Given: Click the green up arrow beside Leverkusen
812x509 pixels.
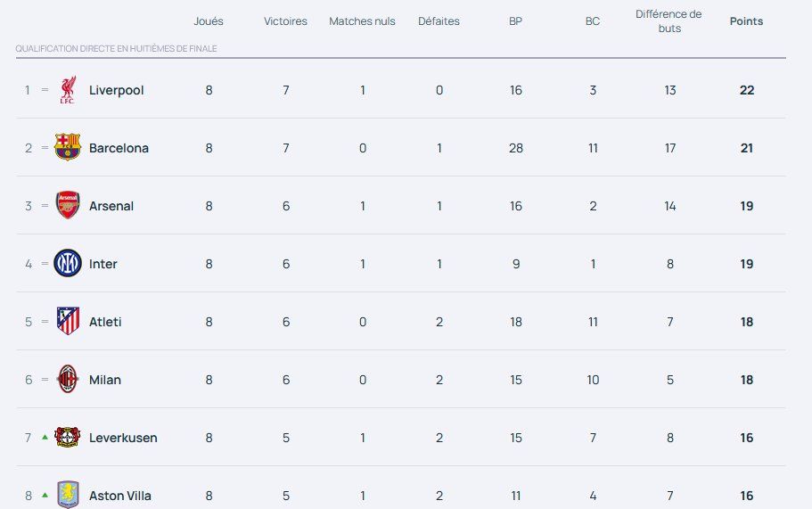Looking at the screenshot, I should 45,437.
